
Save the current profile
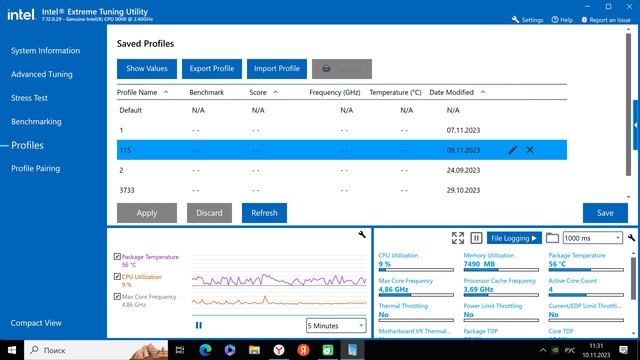coord(605,213)
